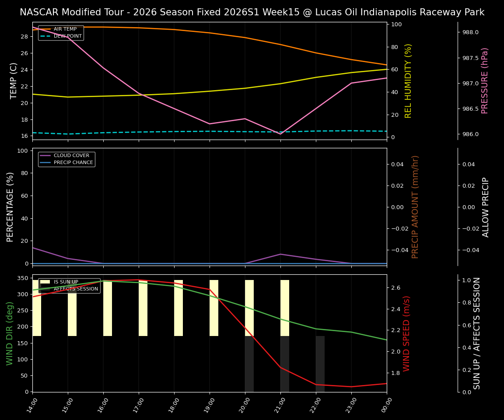Click the PRECIP CHANCE legend marker

46,162
